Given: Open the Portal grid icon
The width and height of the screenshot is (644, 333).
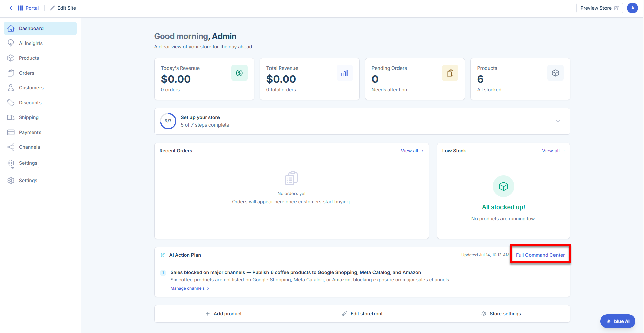Looking at the screenshot, I should click(20, 8).
